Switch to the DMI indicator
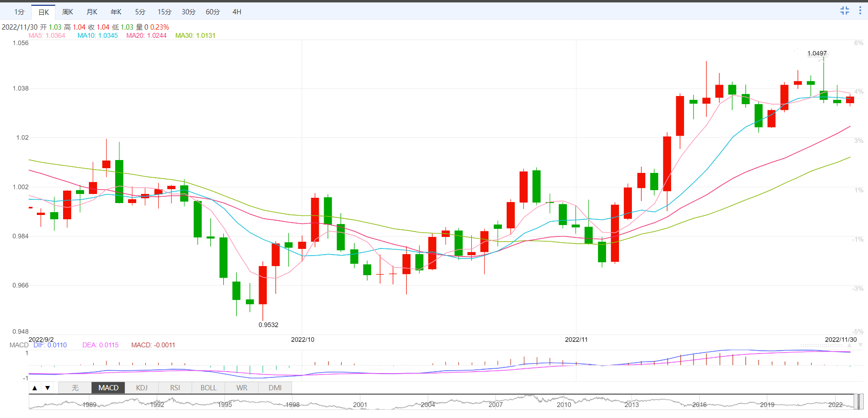Screen dimensions: 868x418 [275, 388]
